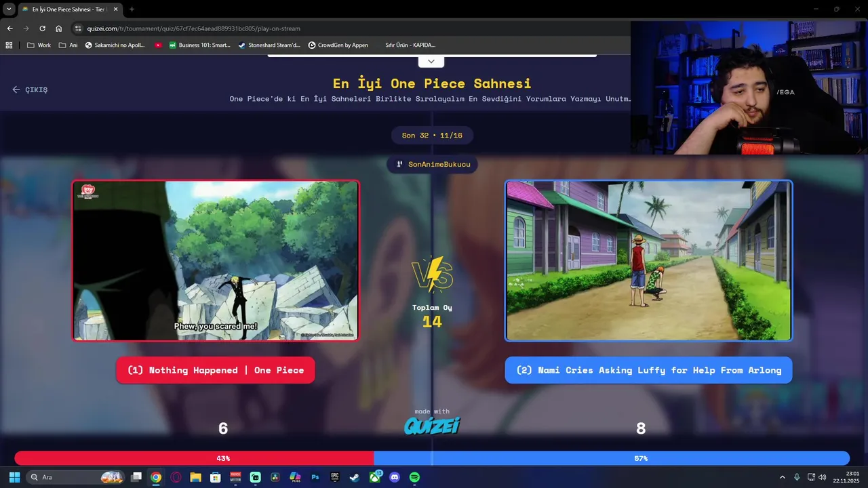Open Discord from the taskbar
868x488 pixels.
pyautogui.click(x=395, y=477)
